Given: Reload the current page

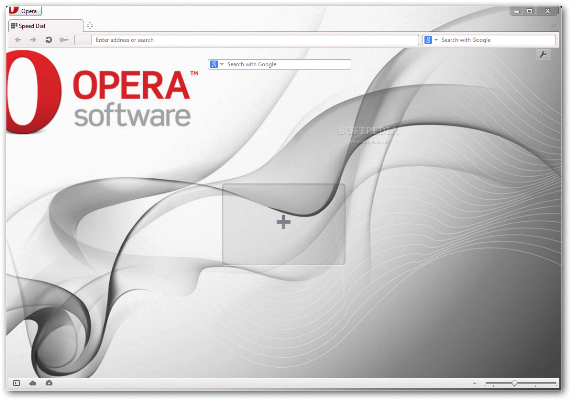Looking at the screenshot, I should pos(48,40).
